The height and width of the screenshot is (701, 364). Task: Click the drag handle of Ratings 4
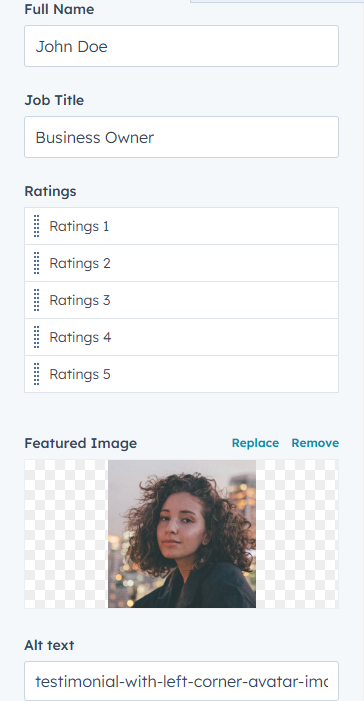[37, 337]
